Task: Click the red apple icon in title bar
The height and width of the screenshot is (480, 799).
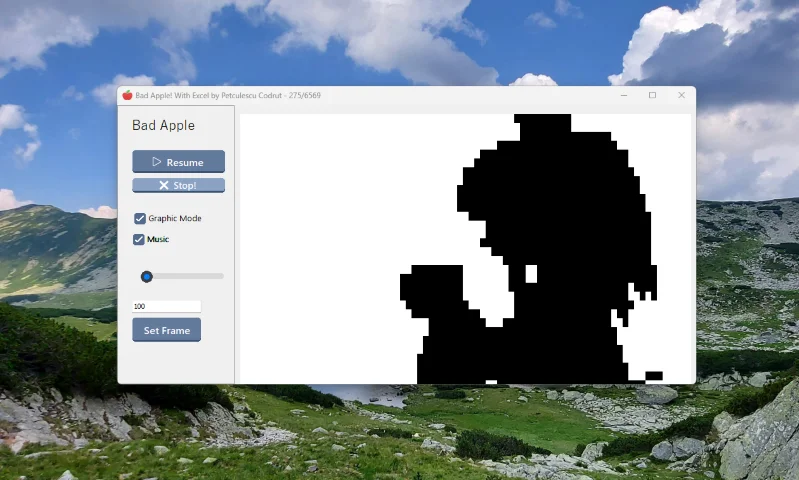Action: [127, 95]
